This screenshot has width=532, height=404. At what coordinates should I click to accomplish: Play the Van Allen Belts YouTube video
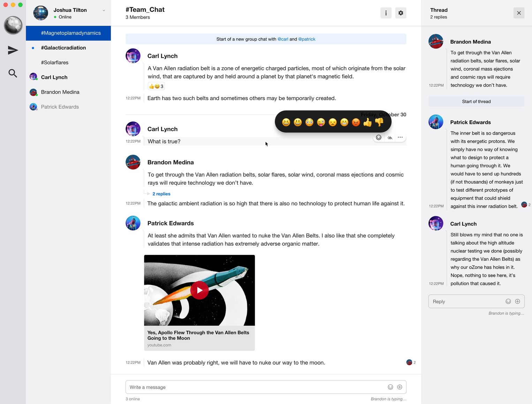(x=199, y=290)
